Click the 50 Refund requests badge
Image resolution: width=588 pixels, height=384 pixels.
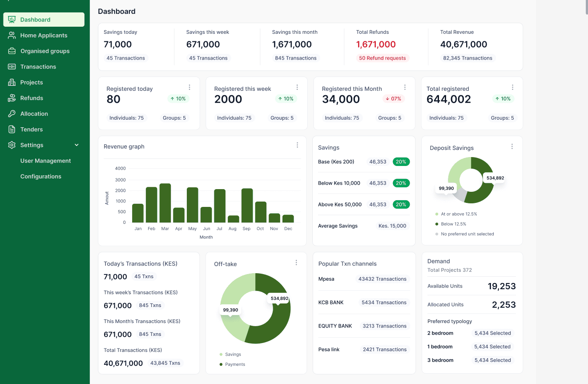383,58
